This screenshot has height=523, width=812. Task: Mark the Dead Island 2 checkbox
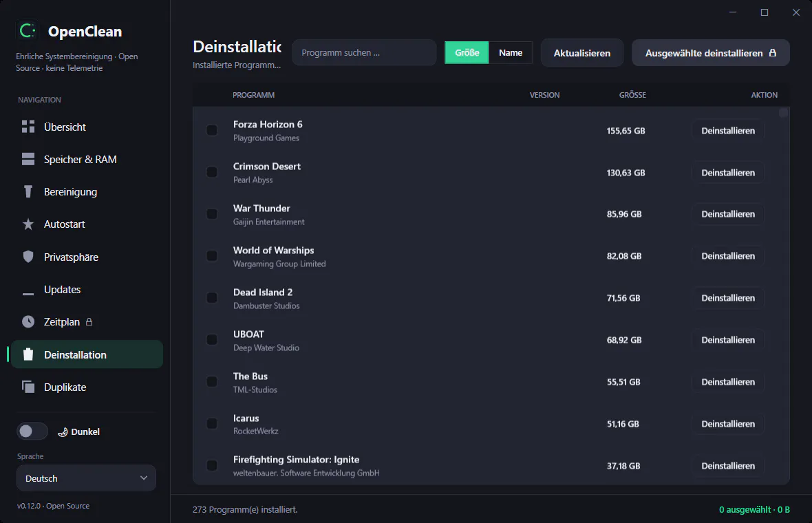(x=212, y=298)
